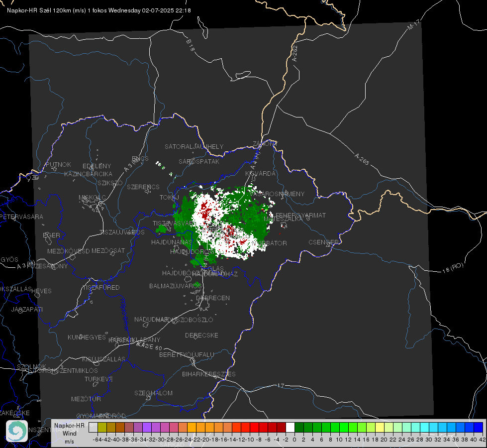Click the purple swatch at -34 m/s
This screenshot has height=448, width=487.
[147, 428]
